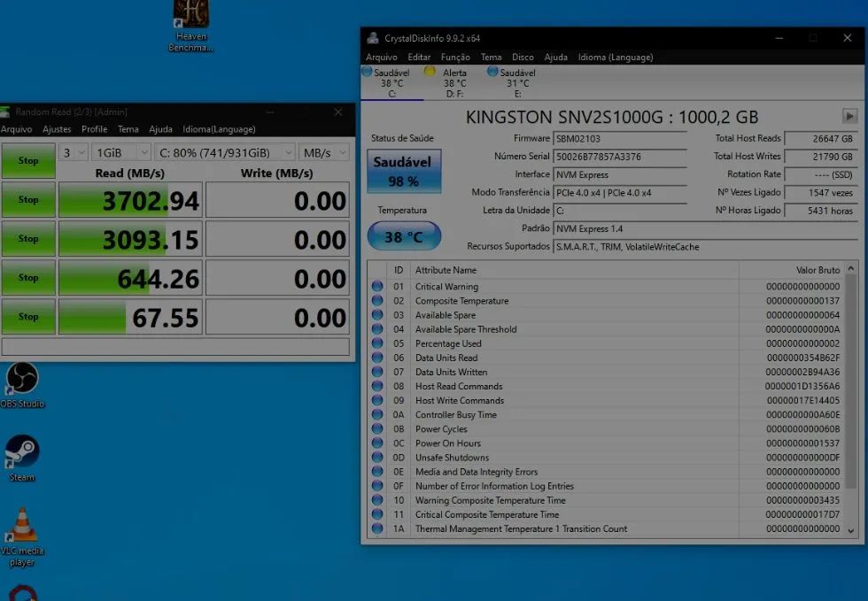This screenshot has height=601, width=868.
Task: Click Host Write Commands status orb
Action: click(377, 400)
